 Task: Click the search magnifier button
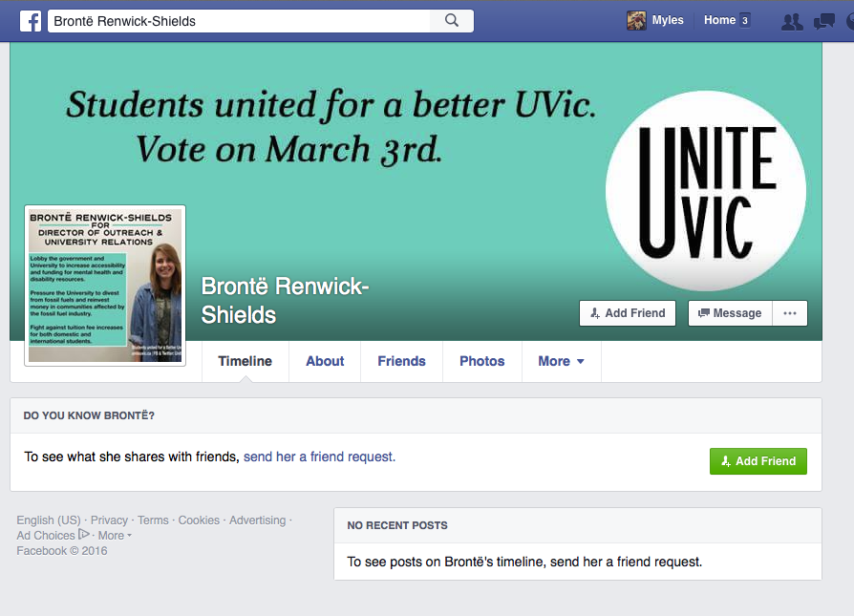click(452, 20)
